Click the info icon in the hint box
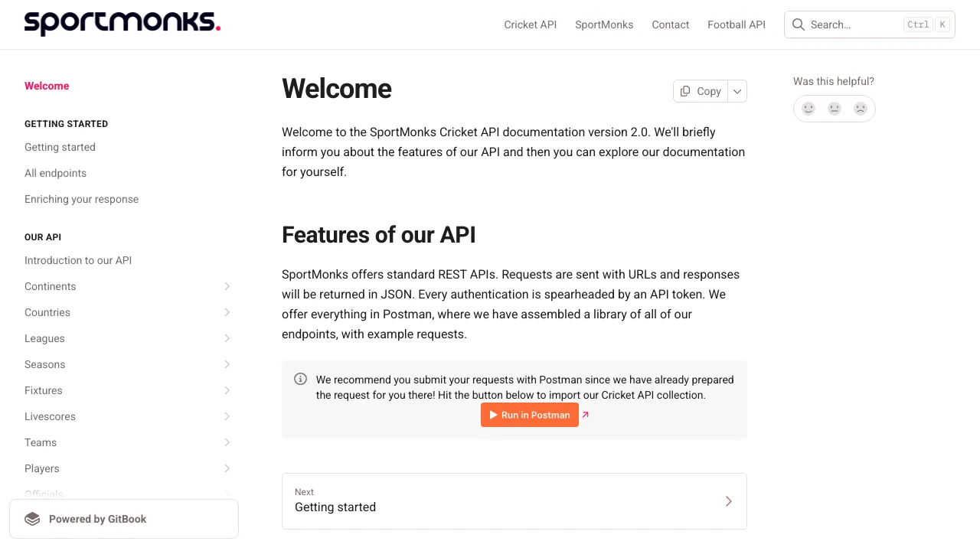The height and width of the screenshot is (551, 980). pos(301,379)
